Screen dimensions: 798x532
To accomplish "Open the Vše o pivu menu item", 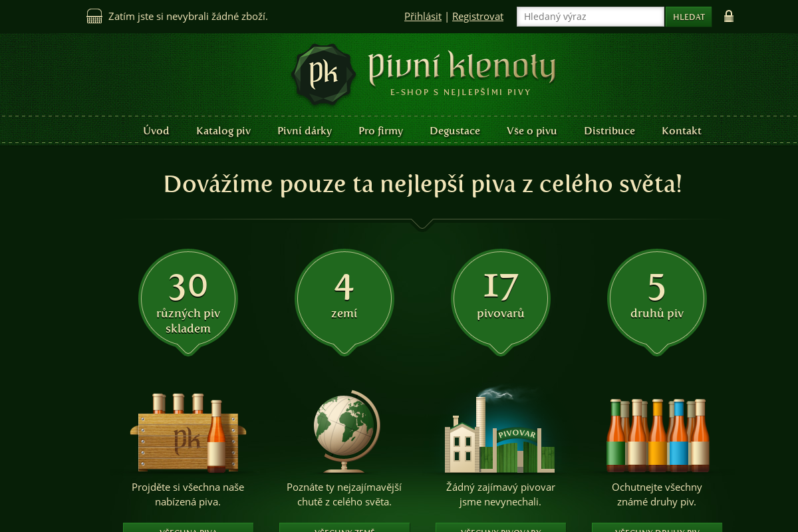I will (531, 131).
